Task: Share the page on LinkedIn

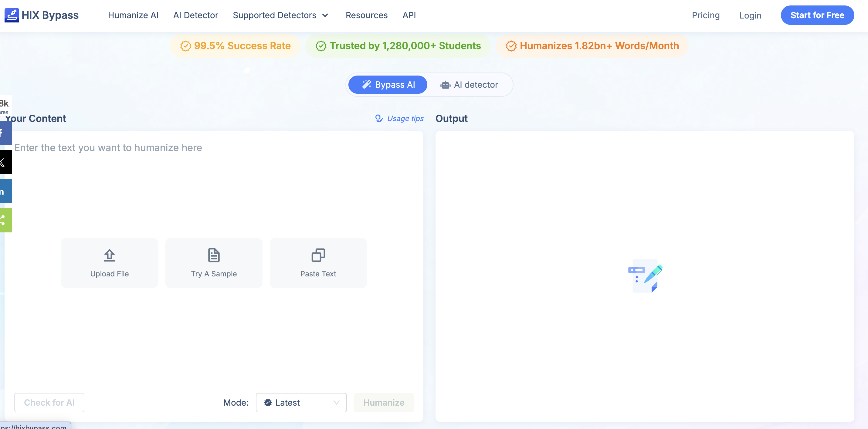Action: (6, 191)
